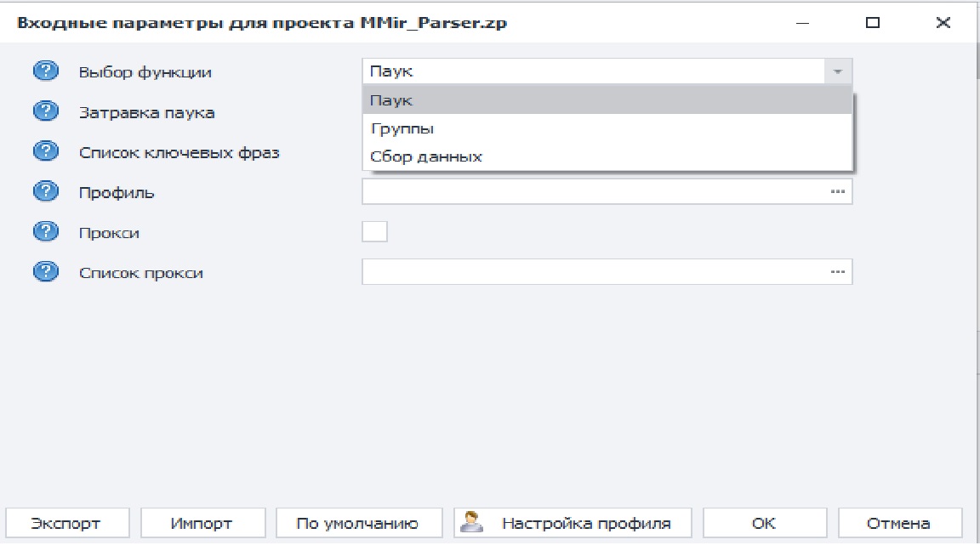Image resolution: width=980 pixels, height=551 pixels.
Task: Click help icon beside Список прокси
Action: point(45,273)
